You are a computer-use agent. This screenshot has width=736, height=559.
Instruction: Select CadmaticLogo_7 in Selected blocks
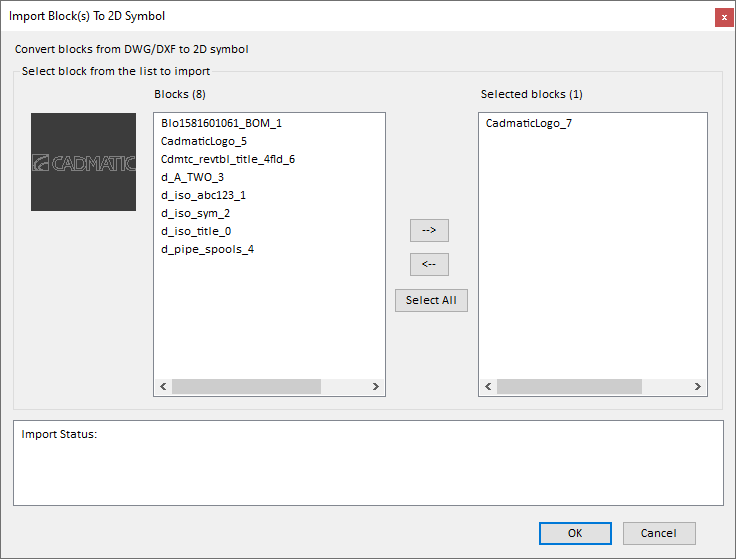pos(528,123)
